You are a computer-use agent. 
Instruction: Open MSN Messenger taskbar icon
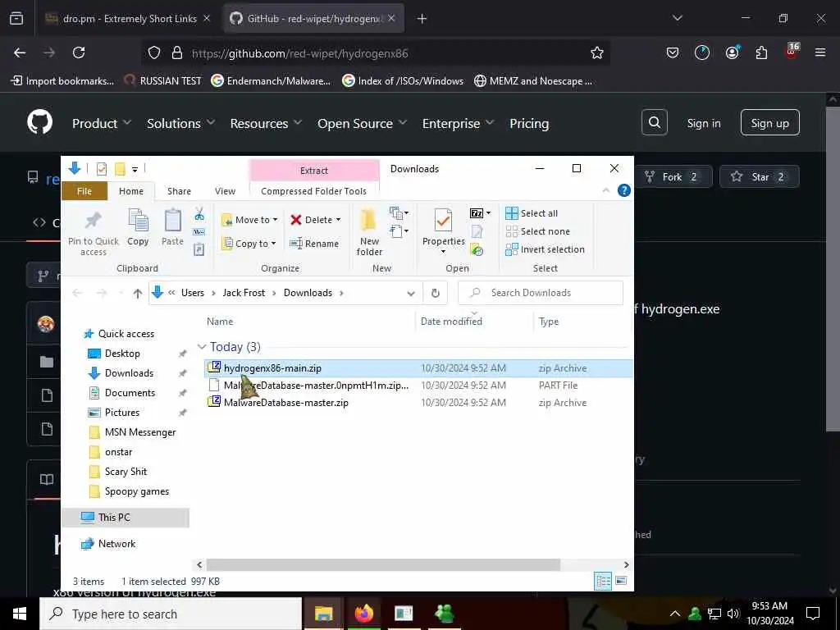(445, 614)
